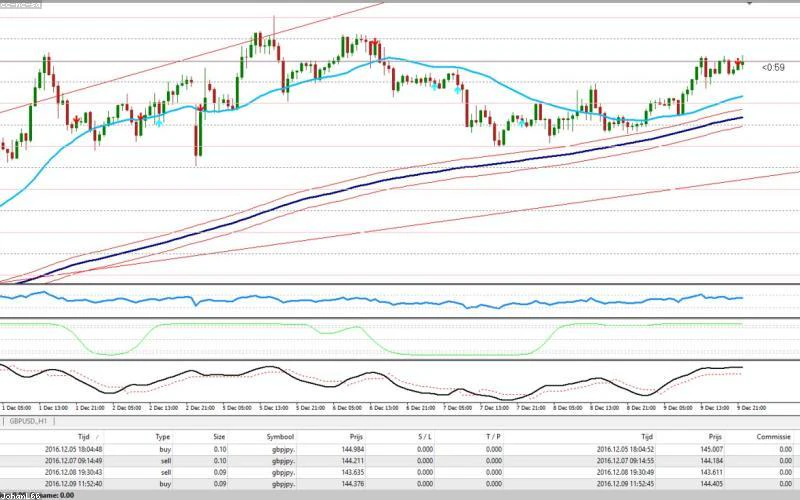Click the cyan up arrow near 2 Dec 13:00
800x500 pixels.
pos(159,122)
